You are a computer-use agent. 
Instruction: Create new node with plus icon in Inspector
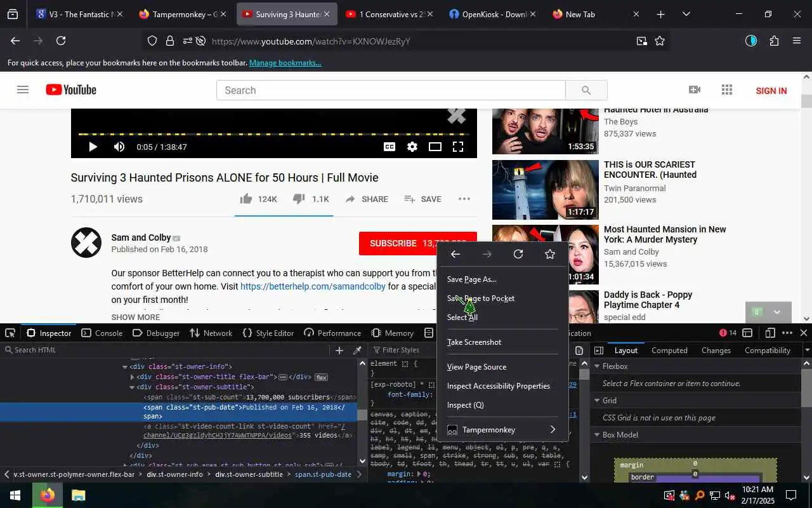[x=339, y=351]
